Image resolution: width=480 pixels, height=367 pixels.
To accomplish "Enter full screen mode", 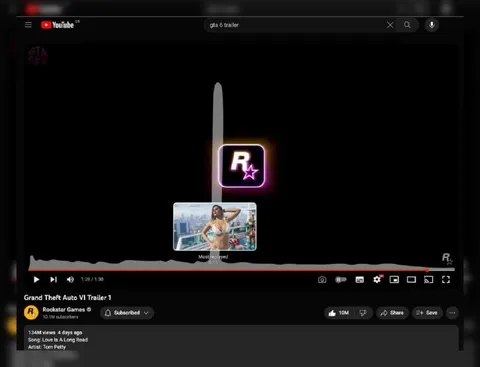I will [446, 279].
